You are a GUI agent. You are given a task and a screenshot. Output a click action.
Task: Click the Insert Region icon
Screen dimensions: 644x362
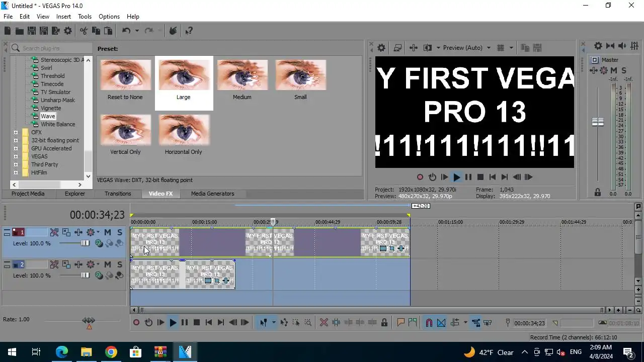(413, 323)
